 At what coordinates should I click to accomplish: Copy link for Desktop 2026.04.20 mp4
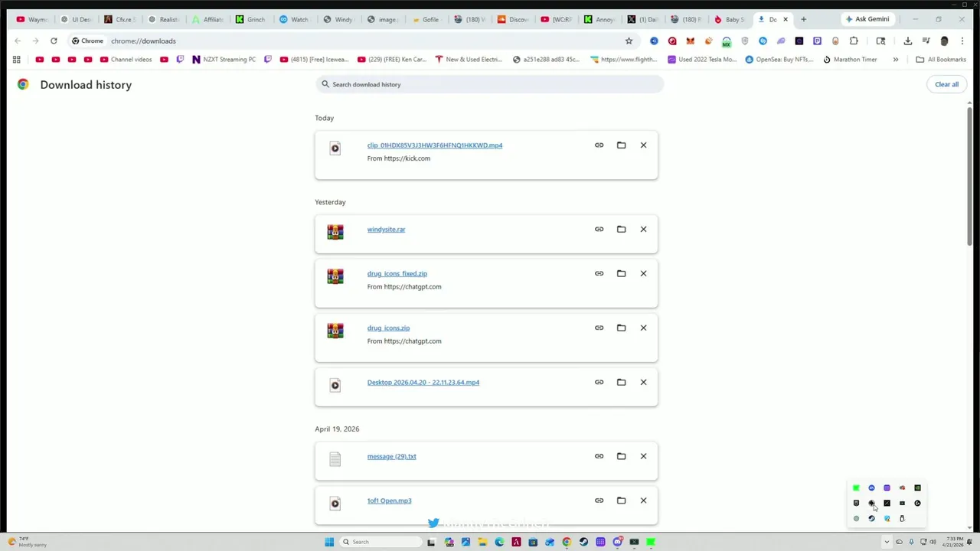click(x=599, y=382)
